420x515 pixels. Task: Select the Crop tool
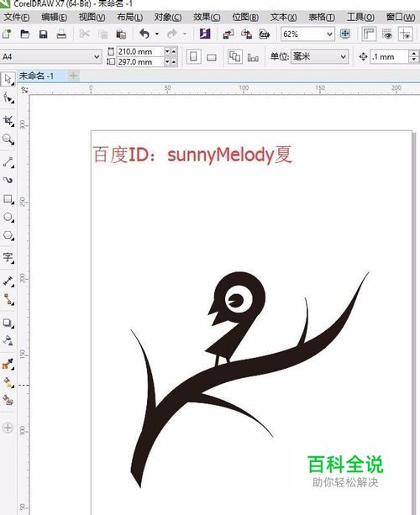tap(8, 120)
